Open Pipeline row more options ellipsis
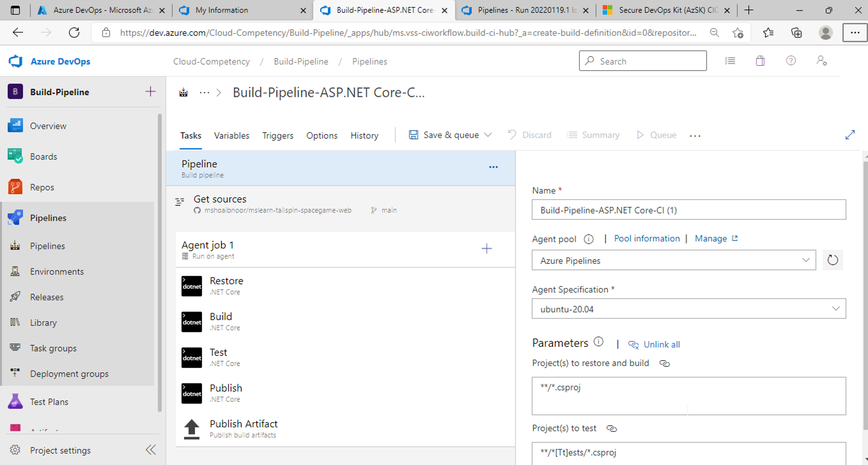 point(493,167)
